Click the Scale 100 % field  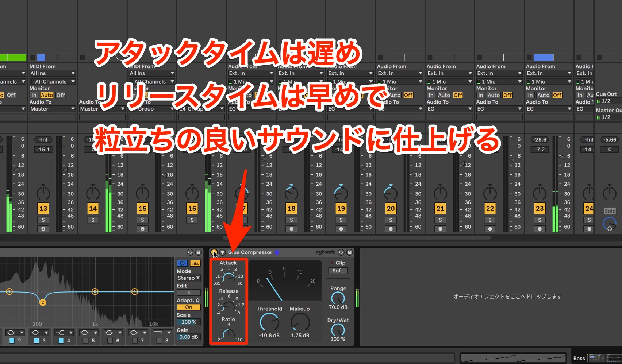tap(189, 322)
